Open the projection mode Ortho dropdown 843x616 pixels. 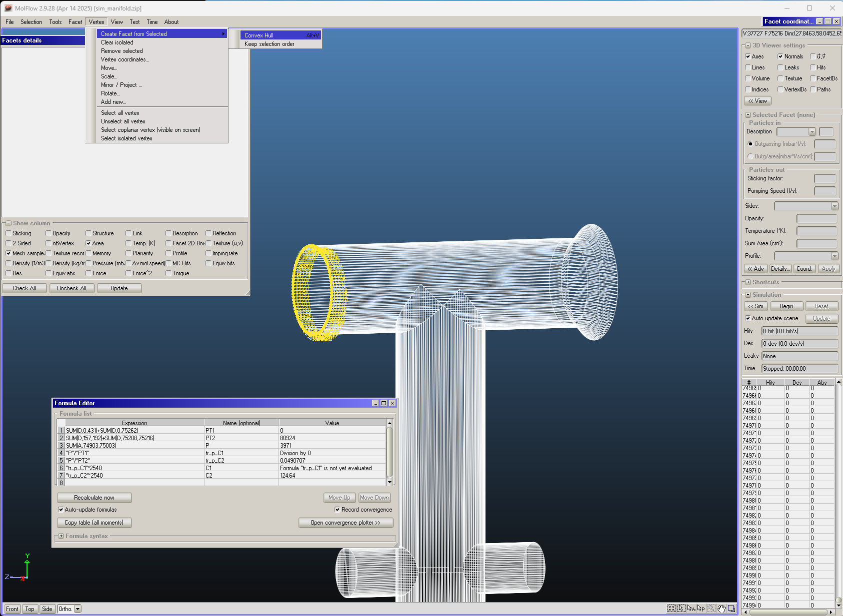click(x=77, y=609)
